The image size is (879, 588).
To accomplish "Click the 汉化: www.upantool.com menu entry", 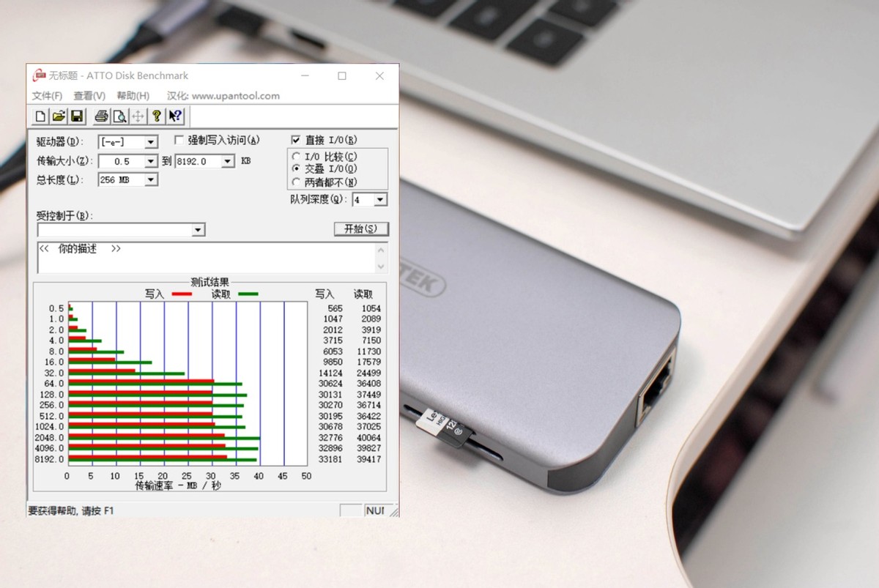I will (223, 95).
